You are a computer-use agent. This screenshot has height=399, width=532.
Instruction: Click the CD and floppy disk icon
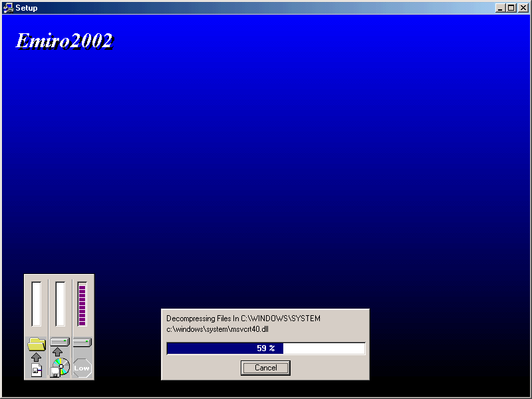[x=60, y=368]
